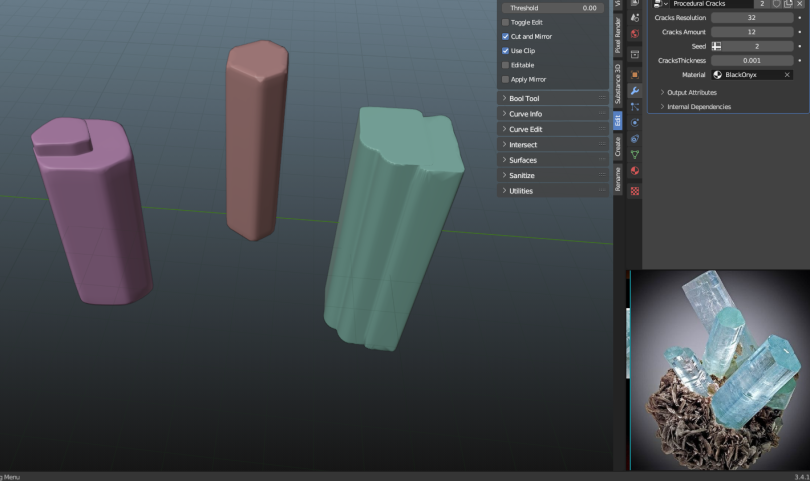Switch to the Substance 3D sidebar tab

618,84
